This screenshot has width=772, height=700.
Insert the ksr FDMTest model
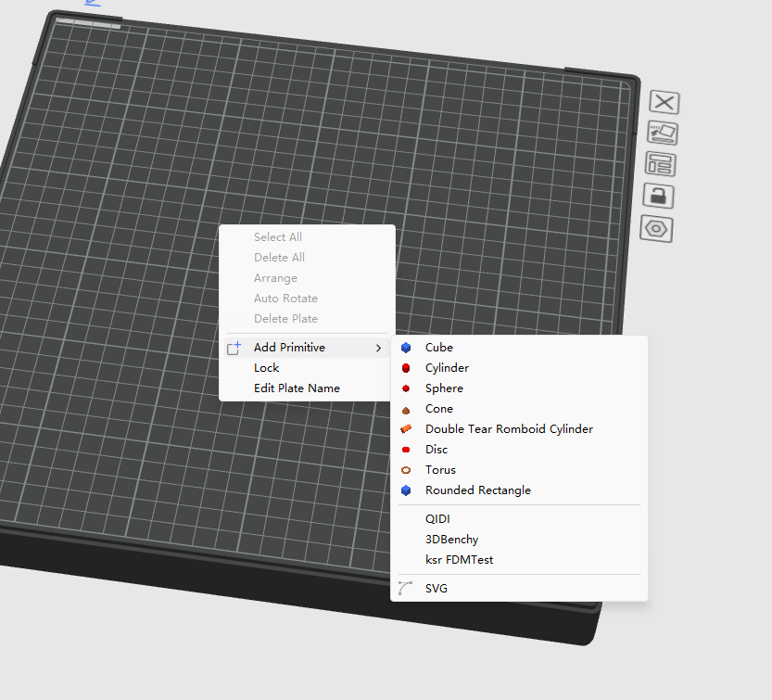(x=519, y=560)
